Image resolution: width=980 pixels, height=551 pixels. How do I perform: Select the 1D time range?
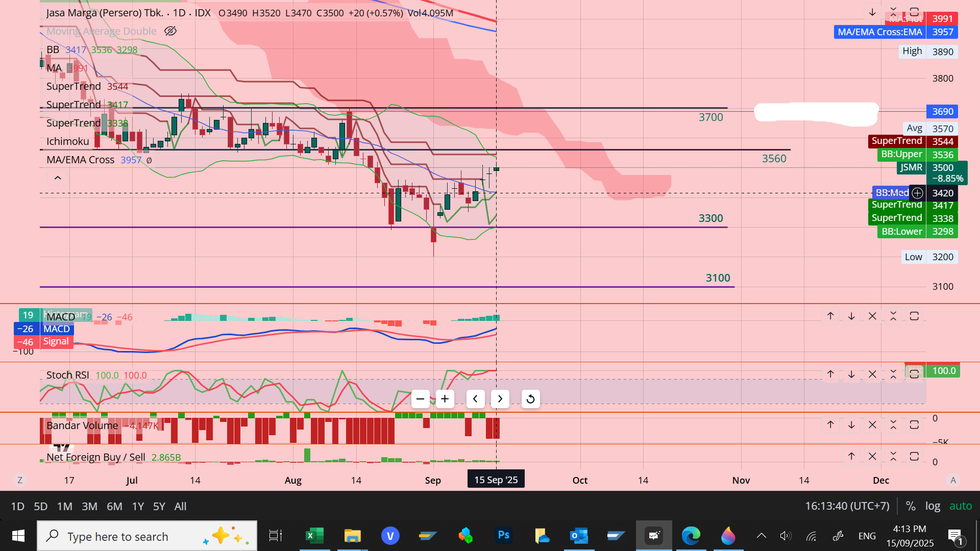(17, 506)
